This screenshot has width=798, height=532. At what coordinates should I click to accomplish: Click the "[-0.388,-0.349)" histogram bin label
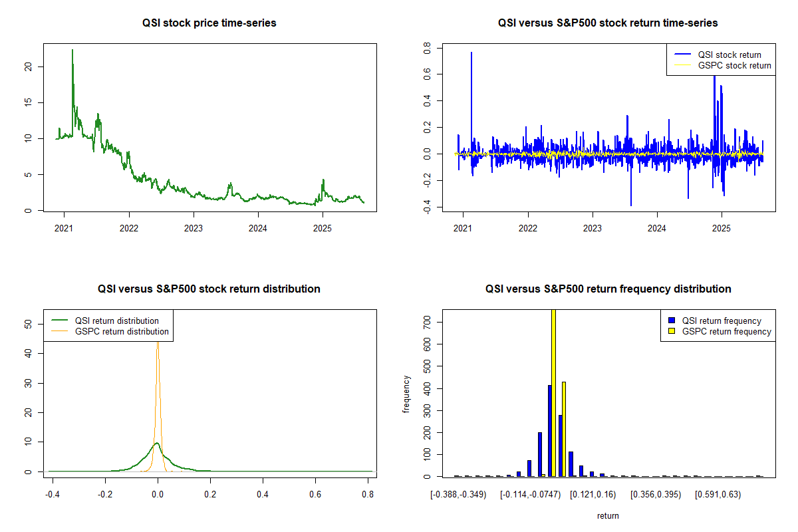[459, 495]
